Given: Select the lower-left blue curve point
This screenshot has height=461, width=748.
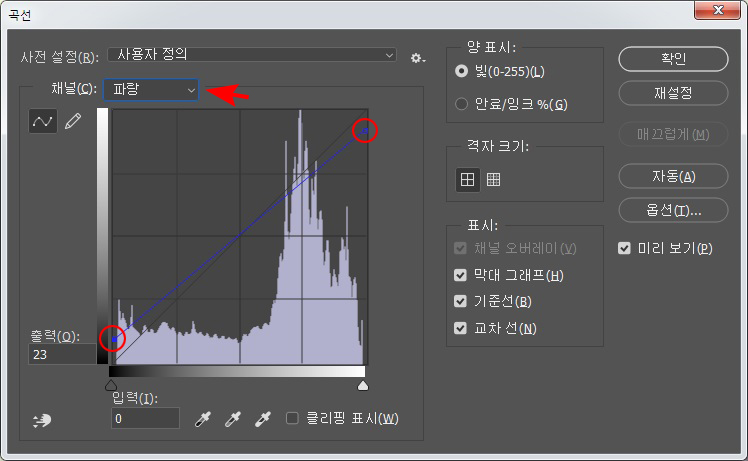Looking at the screenshot, I should [114, 339].
